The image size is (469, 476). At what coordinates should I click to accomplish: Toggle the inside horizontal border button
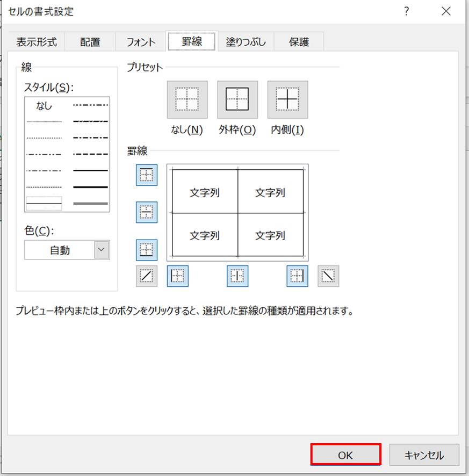click(147, 212)
